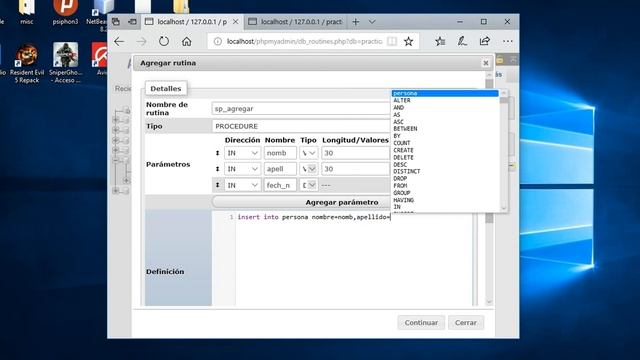The image size is (640, 360).
Task: Close the first localhost tab
Action: pos(236,22)
